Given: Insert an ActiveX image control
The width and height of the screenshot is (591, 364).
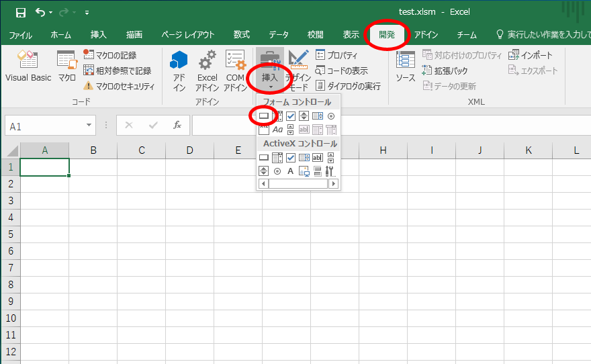Looking at the screenshot, I should [304, 171].
